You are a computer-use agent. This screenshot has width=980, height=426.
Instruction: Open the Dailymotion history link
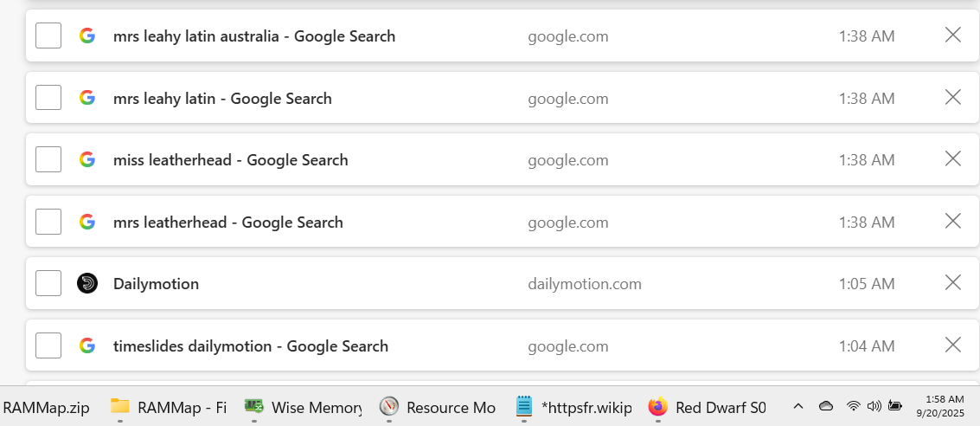coord(156,284)
